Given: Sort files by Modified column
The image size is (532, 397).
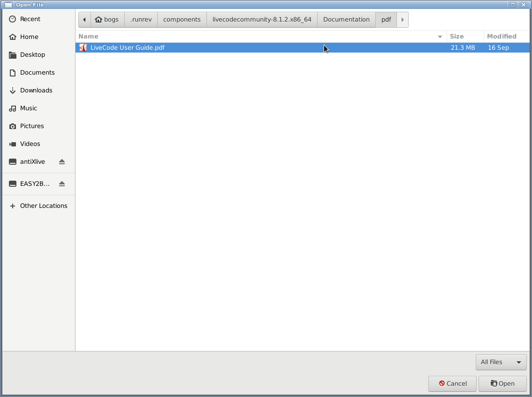Looking at the screenshot, I should [x=508, y=36].
